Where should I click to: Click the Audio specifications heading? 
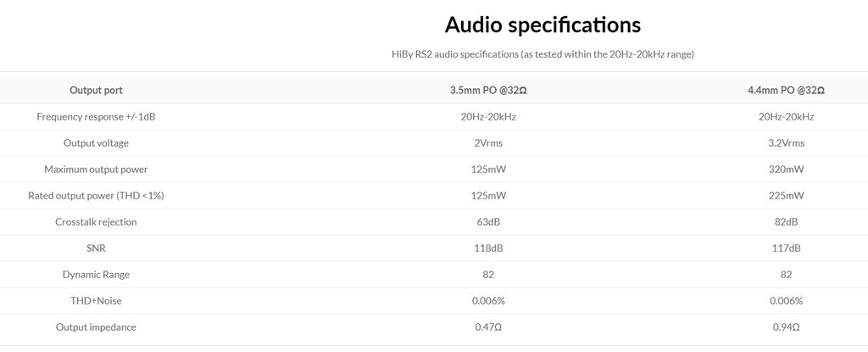click(542, 24)
